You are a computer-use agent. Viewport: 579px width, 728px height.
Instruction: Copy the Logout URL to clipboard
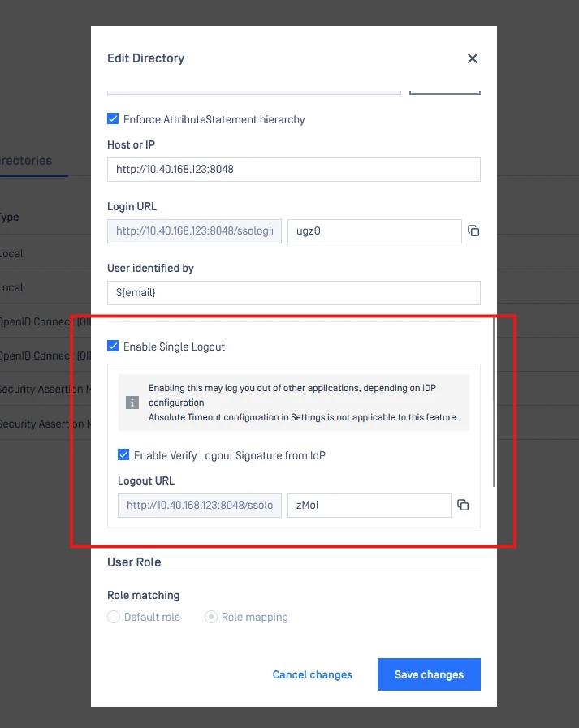pyautogui.click(x=463, y=506)
